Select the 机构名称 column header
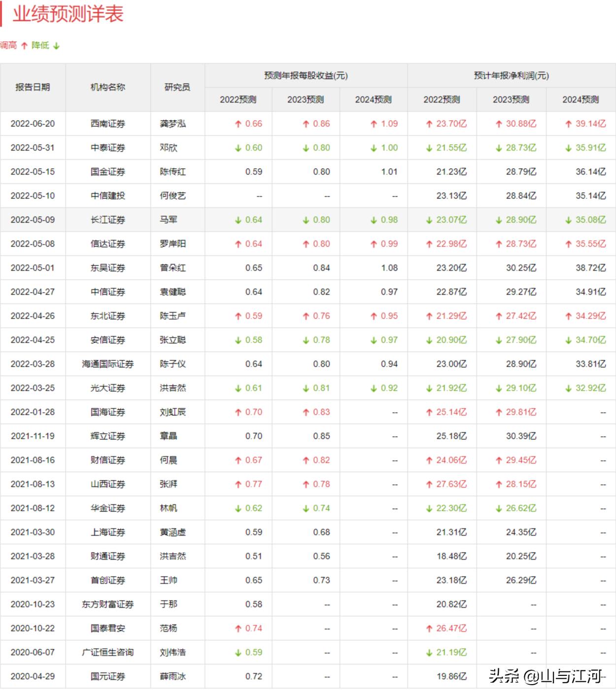The height and width of the screenshot is (698, 616). 108,87
